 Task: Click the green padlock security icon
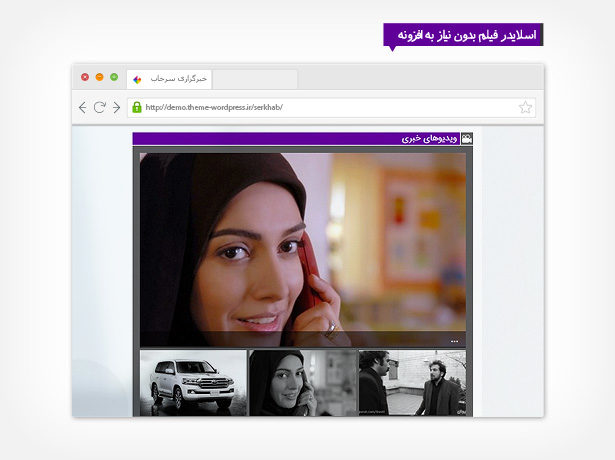[x=137, y=107]
